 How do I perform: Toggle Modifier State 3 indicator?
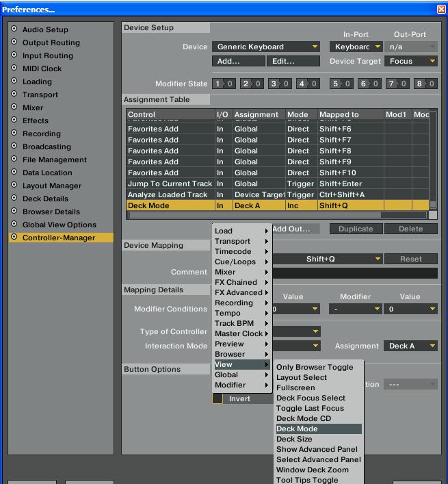(x=280, y=84)
